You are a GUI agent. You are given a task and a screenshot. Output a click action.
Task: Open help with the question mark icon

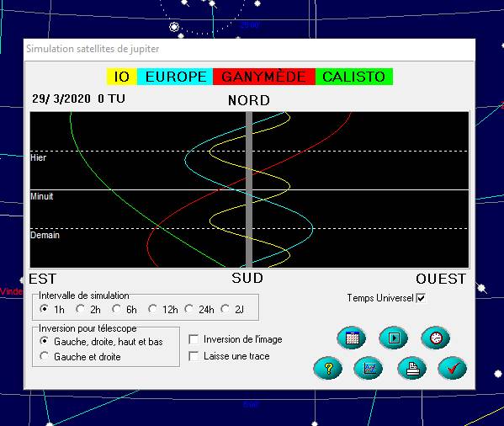pyautogui.click(x=327, y=368)
